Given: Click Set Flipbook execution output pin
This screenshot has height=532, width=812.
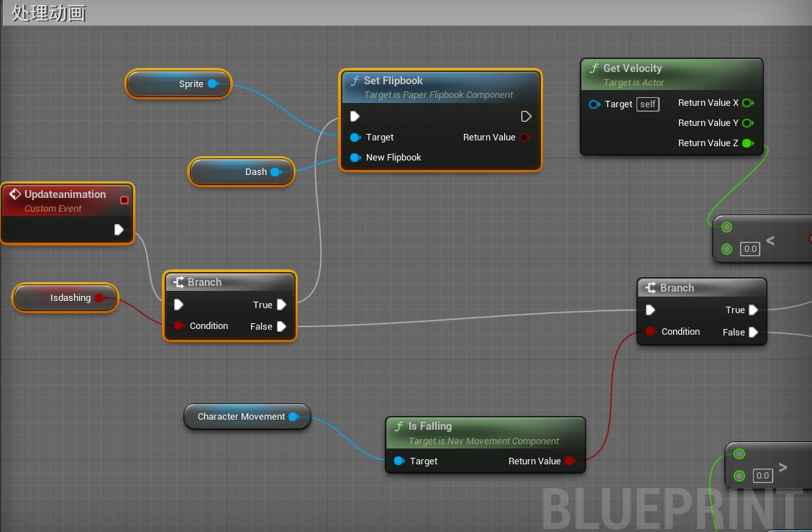Looking at the screenshot, I should pos(526,116).
